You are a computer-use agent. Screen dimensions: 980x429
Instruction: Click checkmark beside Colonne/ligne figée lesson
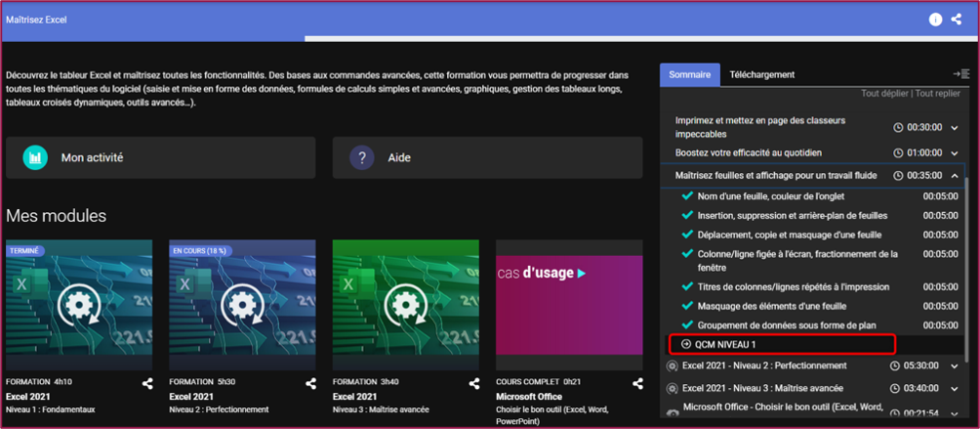(x=687, y=254)
